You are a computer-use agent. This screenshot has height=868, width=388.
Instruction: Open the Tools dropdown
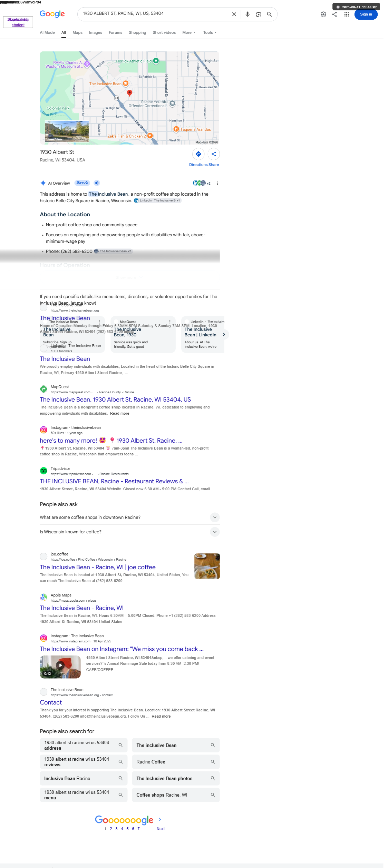pos(210,32)
